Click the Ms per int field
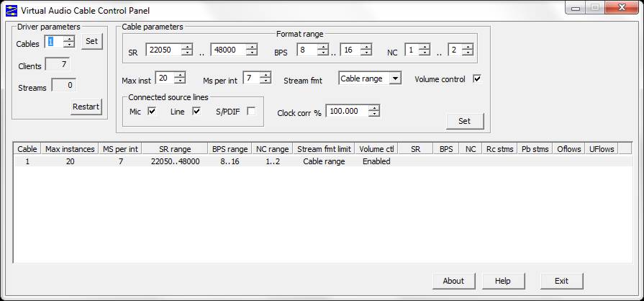The width and height of the screenshot is (644, 301). pos(252,78)
